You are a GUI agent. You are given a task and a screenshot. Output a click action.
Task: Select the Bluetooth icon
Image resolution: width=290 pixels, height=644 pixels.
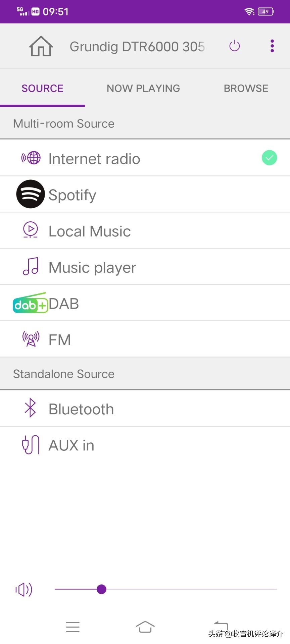[x=30, y=408]
